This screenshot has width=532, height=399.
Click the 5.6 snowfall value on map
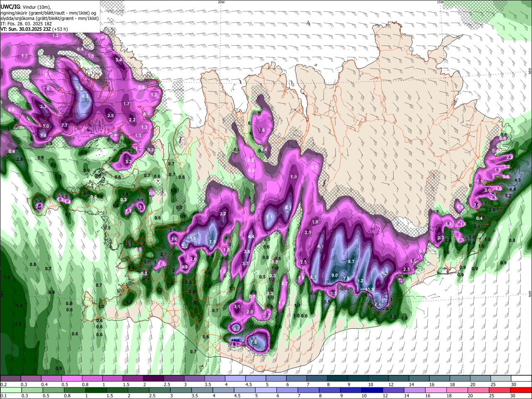193,238
